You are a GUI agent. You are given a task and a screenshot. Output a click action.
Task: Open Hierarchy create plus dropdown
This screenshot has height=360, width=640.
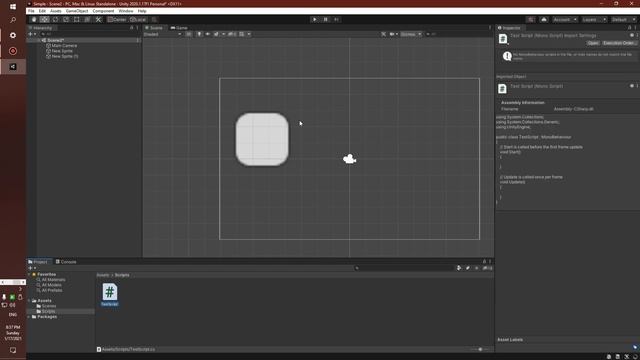[x=32, y=34]
